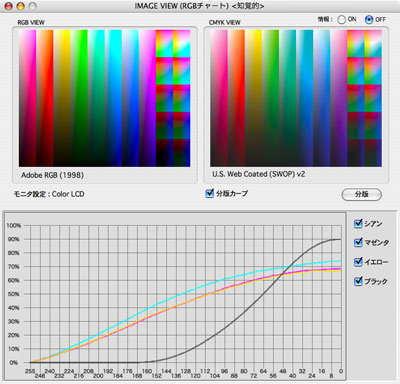
Task: Toggle the シアン curve checkbox
Action: coord(358,223)
